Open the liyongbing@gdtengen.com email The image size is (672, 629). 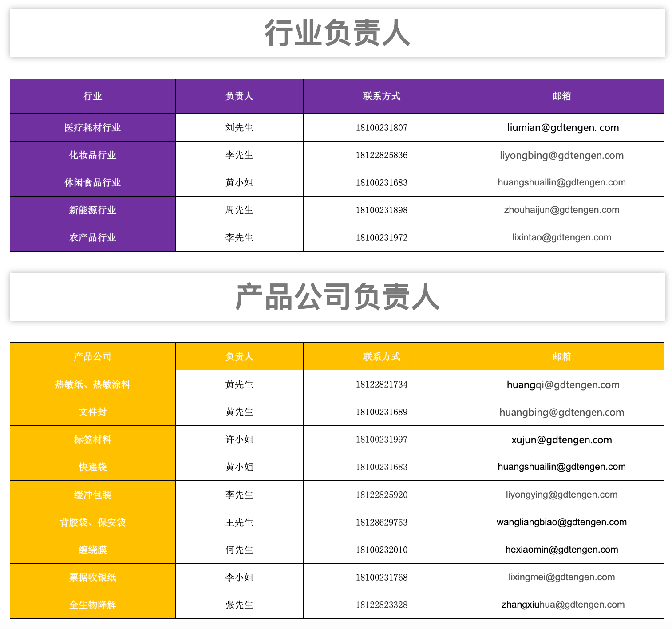tap(562, 155)
